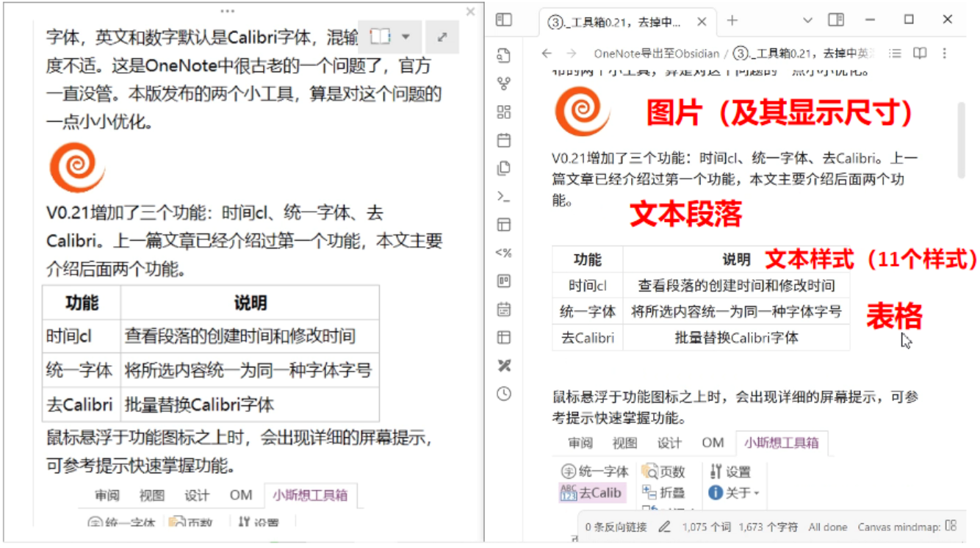Switch to reading view with the book icon
The height and width of the screenshot is (548, 980).
920,54
